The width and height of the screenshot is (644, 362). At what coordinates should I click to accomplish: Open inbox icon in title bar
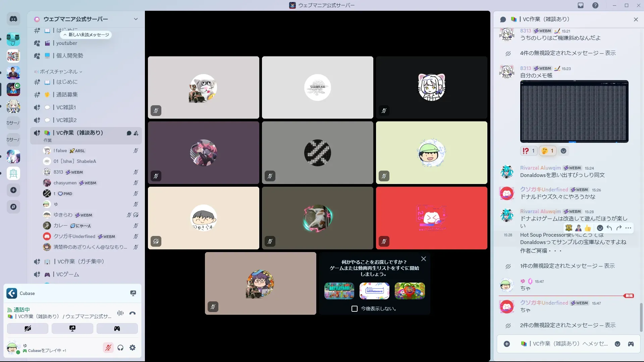point(581,5)
